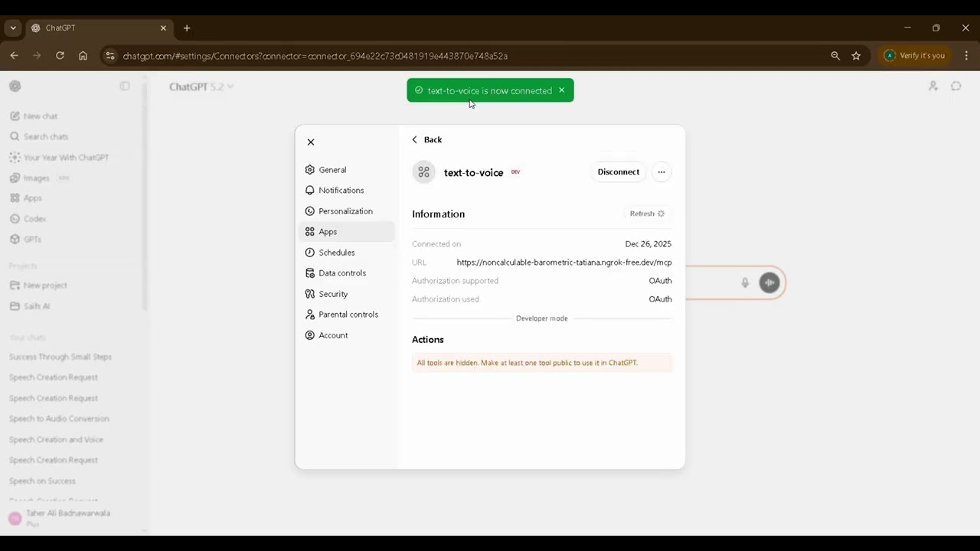This screenshot has width=980, height=551.
Task: Open the three-dot more options menu
Action: click(661, 172)
